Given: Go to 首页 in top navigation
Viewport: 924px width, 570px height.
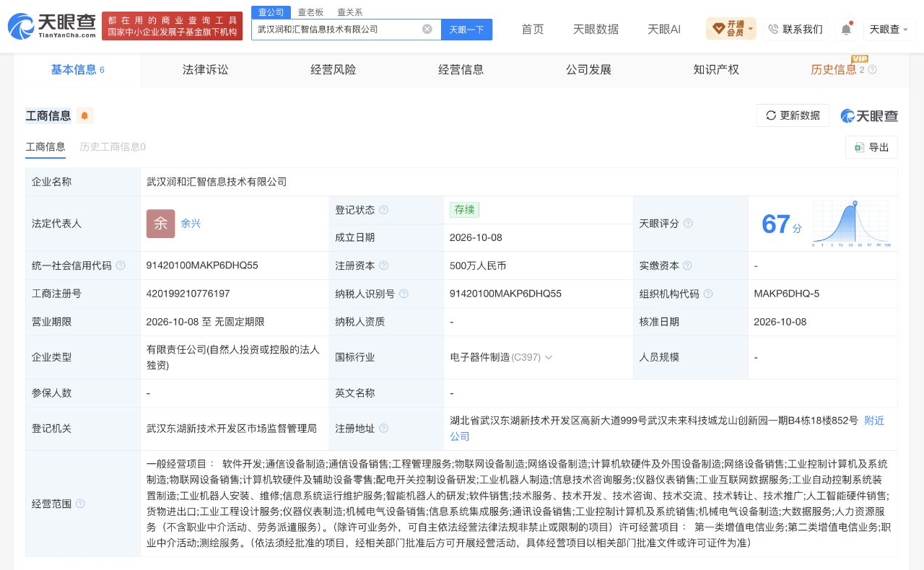Looking at the screenshot, I should (x=533, y=30).
